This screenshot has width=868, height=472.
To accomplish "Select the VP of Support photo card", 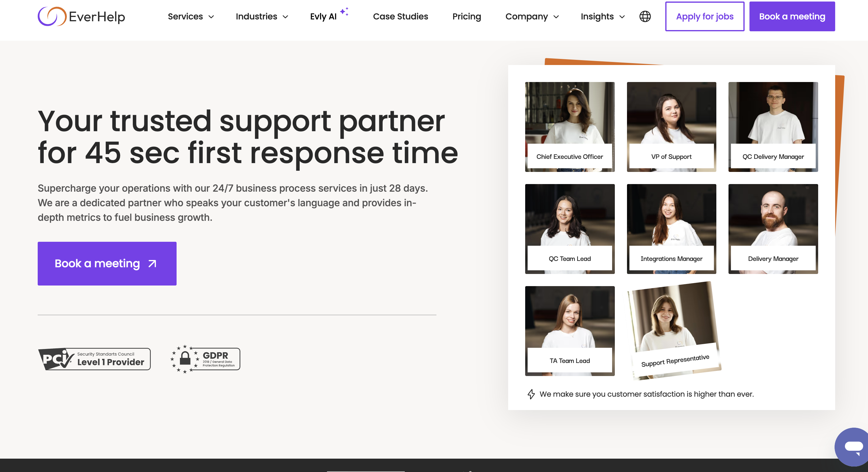I will tap(671, 127).
